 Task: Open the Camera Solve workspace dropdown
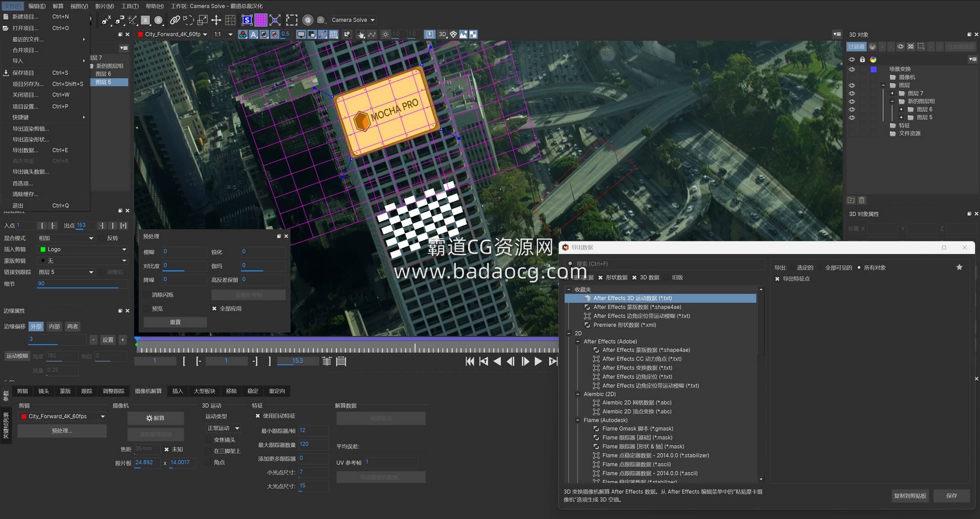coord(353,20)
